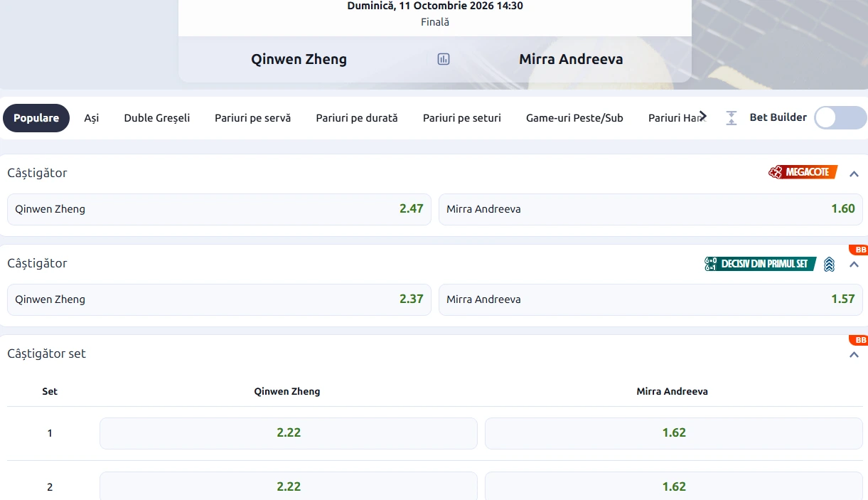Bet on Mirra Andreeva at 1.60

pos(650,209)
